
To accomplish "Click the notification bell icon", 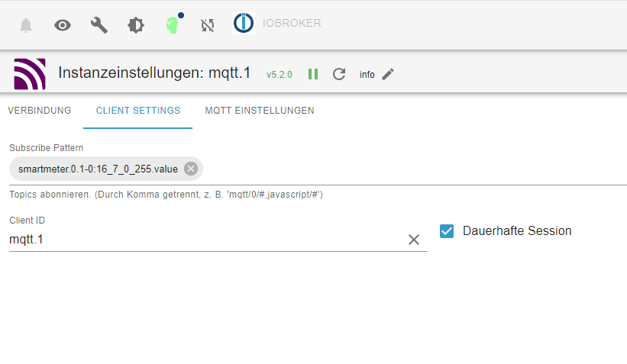I will [26, 25].
